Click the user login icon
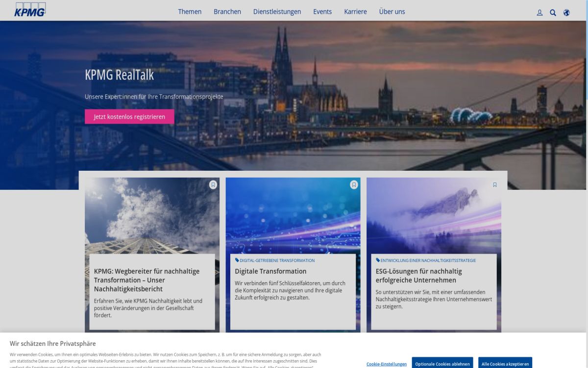The image size is (588, 368). (x=539, y=13)
